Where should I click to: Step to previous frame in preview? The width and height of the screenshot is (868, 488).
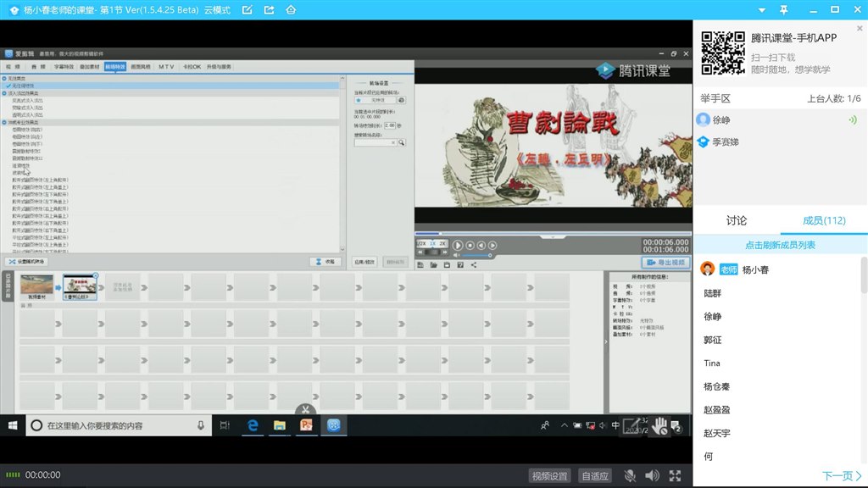(x=481, y=245)
